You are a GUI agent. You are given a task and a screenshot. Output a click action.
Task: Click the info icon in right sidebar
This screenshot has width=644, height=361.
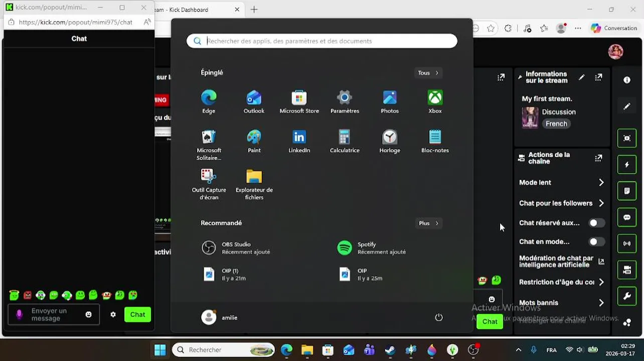(627, 80)
